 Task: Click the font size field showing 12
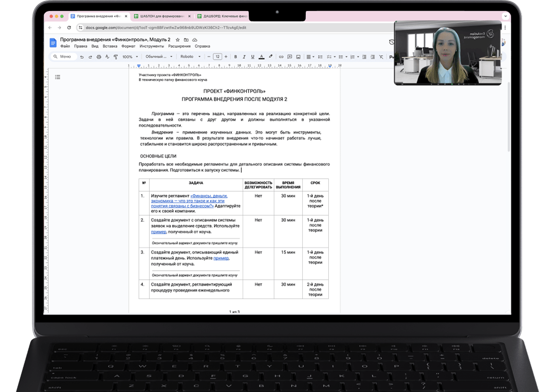[217, 57]
